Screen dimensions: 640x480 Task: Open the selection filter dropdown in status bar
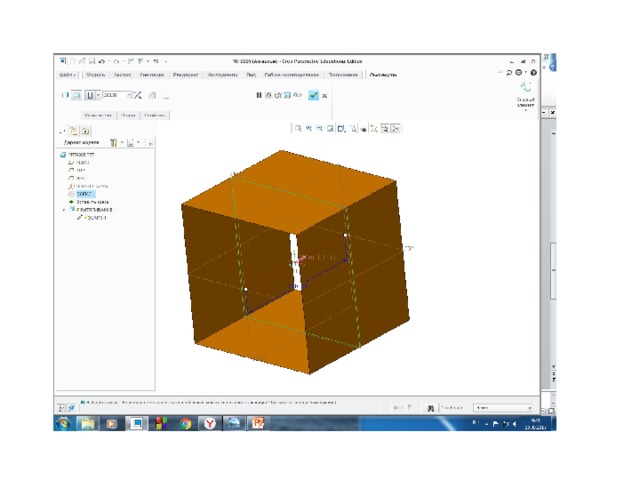click(502, 407)
